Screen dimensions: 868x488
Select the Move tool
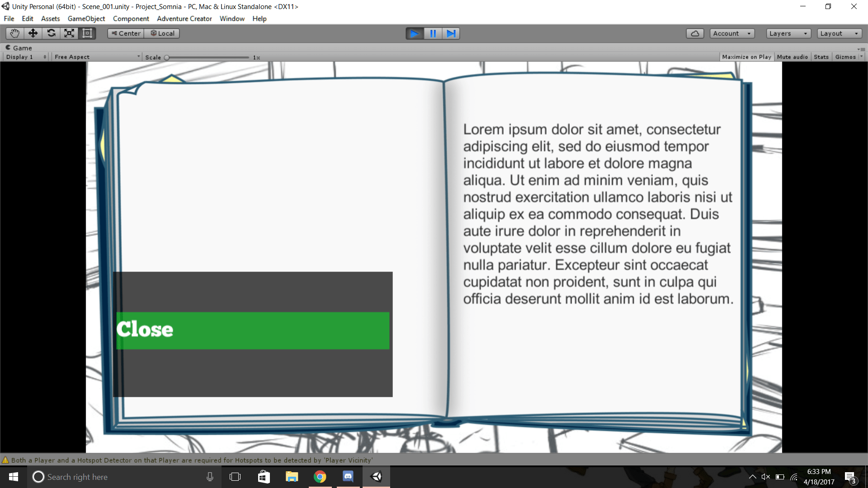pyautogui.click(x=33, y=33)
